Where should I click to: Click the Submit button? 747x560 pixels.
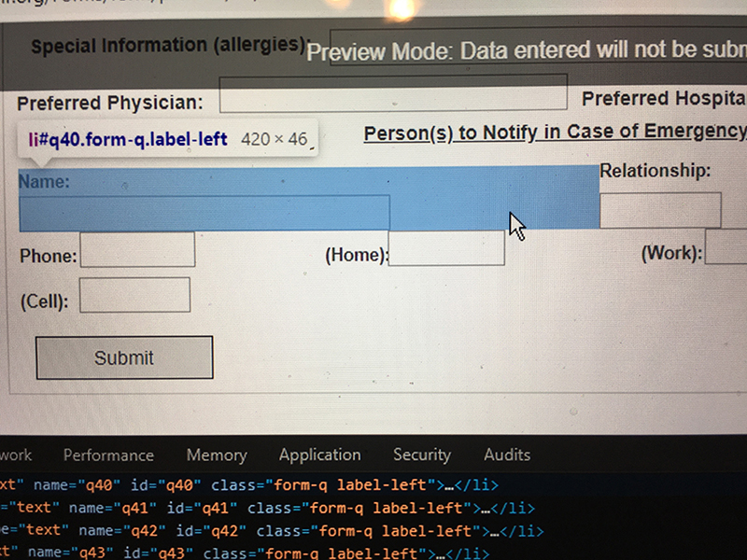(124, 357)
